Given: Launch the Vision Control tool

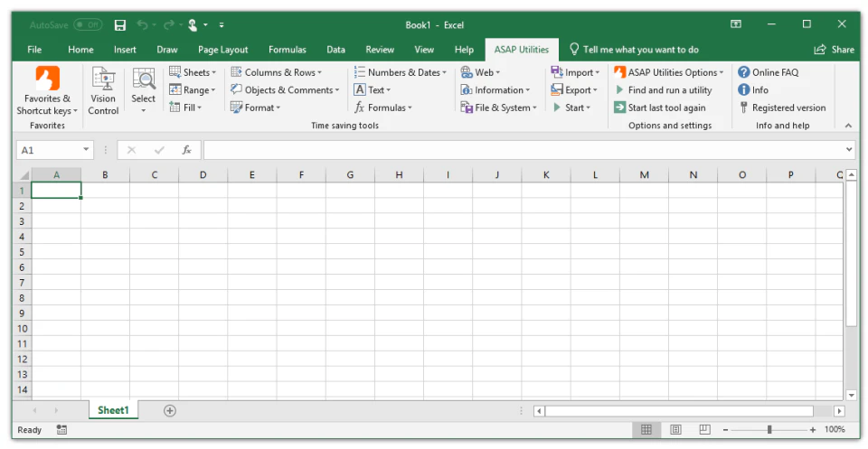Looking at the screenshot, I should 103,91.
